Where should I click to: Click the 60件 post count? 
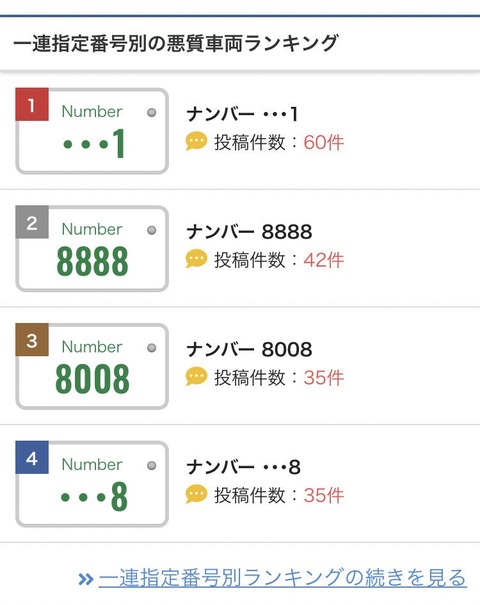tap(323, 142)
